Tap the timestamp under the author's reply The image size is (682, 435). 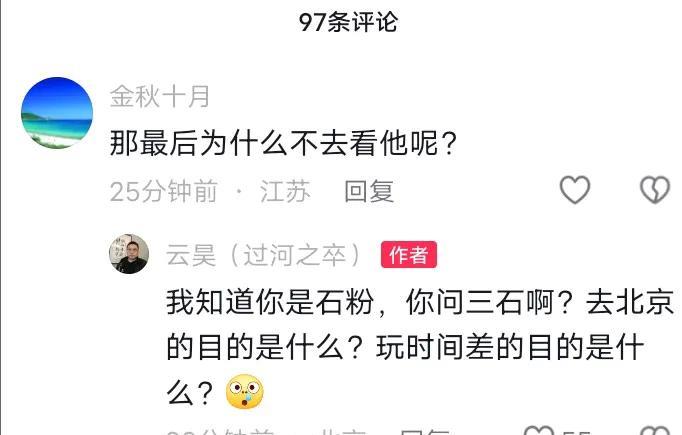[220, 432]
